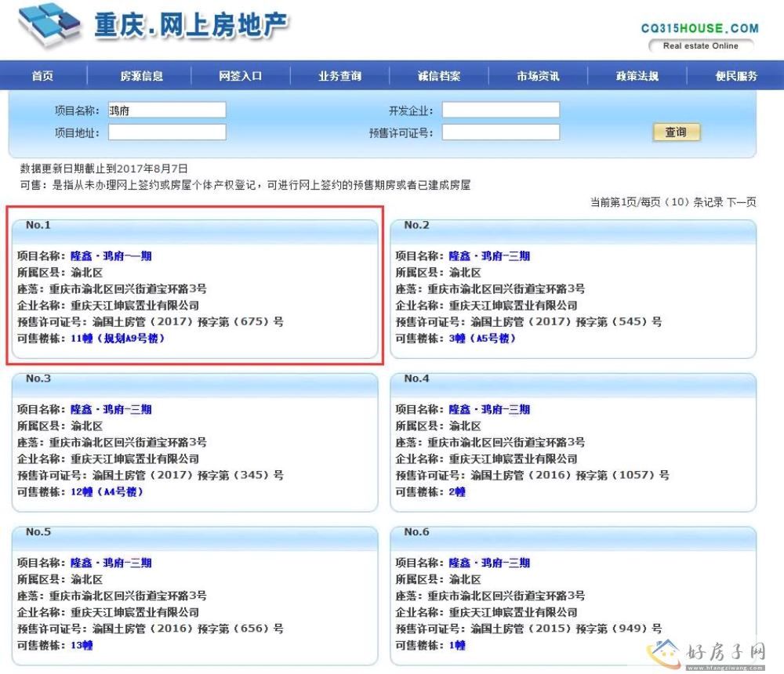Click the 开发企业 input field
Image resolution: width=784 pixels, height=674 pixels.
coord(500,110)
